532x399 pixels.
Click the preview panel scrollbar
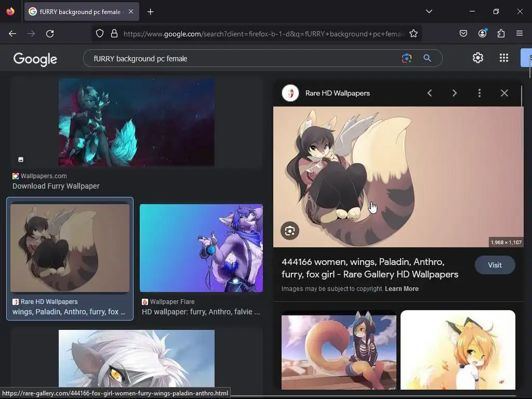[522, 96]
